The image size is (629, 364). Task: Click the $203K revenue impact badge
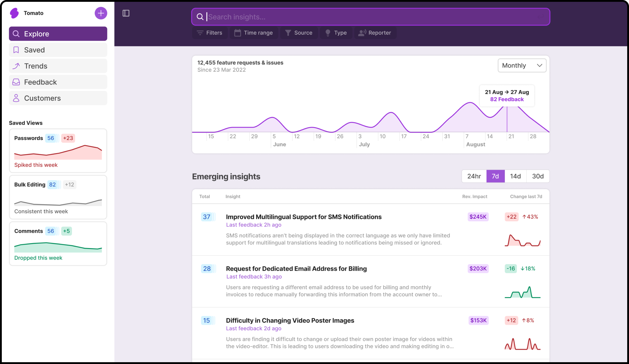pyautogui.click(x=478, y=268)
